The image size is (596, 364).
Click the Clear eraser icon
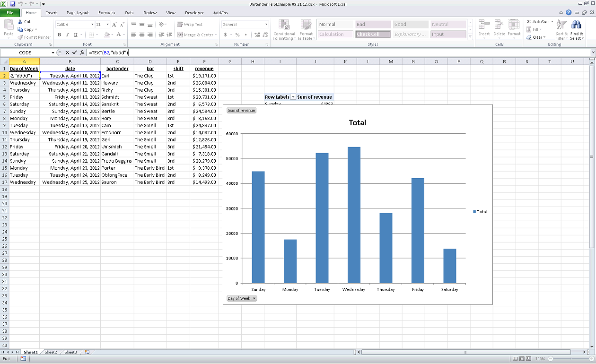(x=529, y=37)
